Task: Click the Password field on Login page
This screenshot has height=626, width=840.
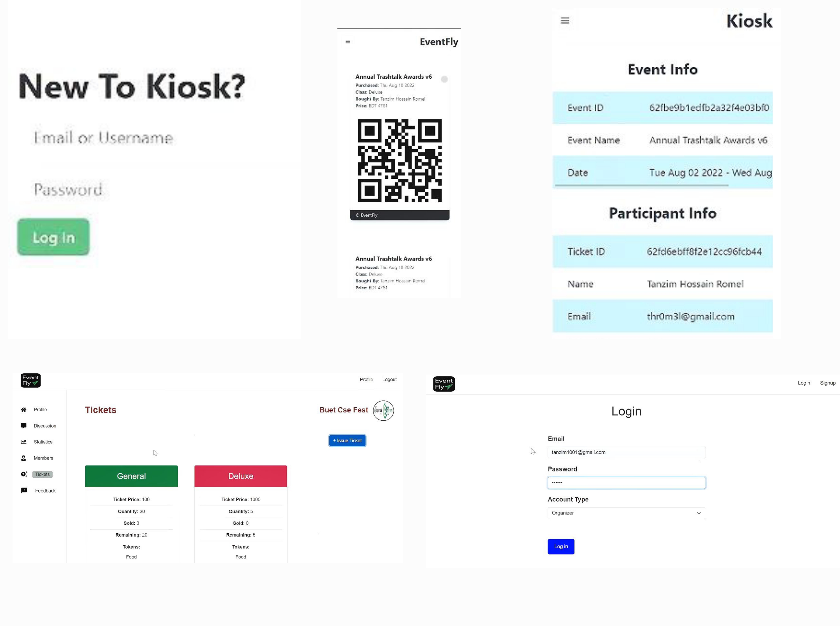Action: pos(626,483)
